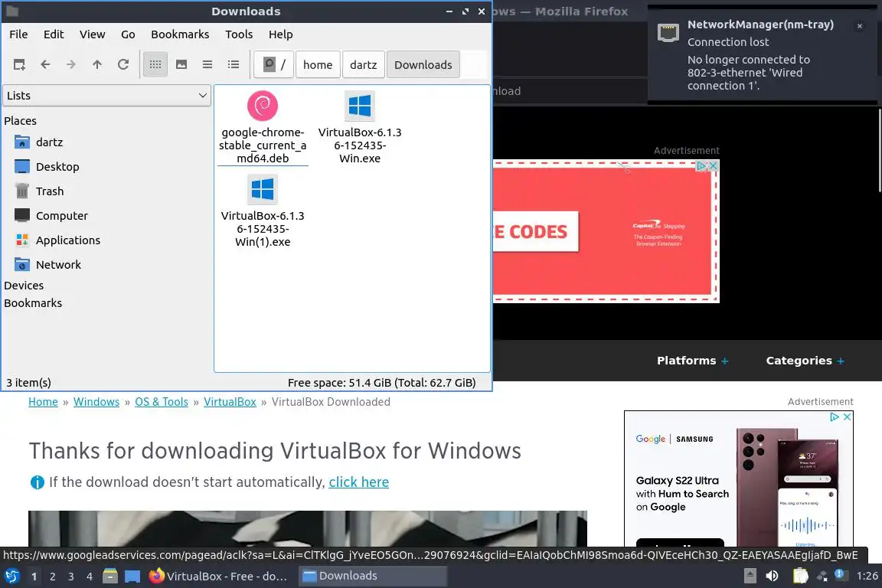This screenshot has height=588, width=882.
Task: Switch to detailed list view mode
Action: click(x=234, y=65)
